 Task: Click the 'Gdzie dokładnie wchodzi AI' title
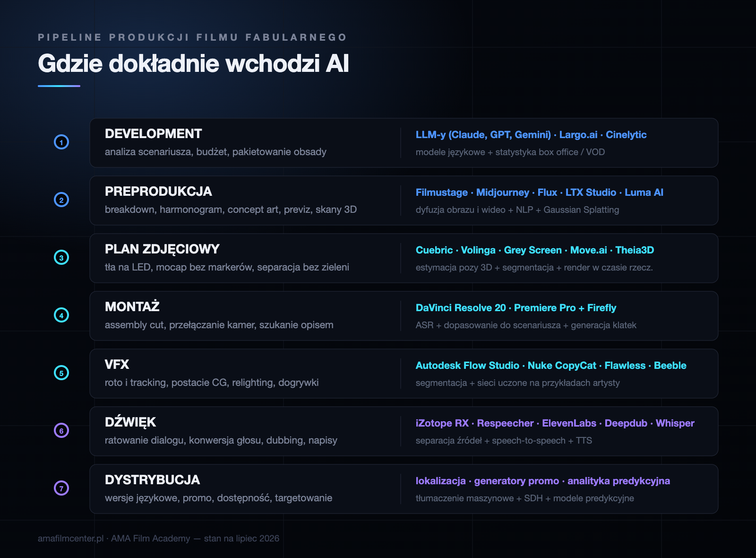[x=193, y=63]
